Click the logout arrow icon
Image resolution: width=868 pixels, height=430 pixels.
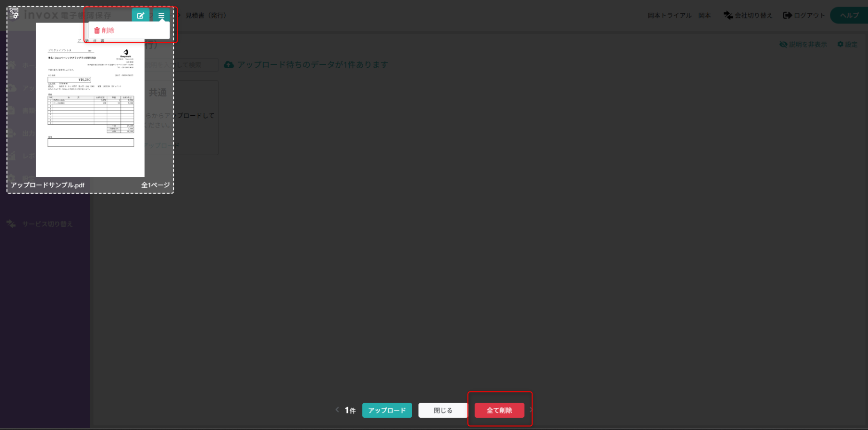click(787, 16)
